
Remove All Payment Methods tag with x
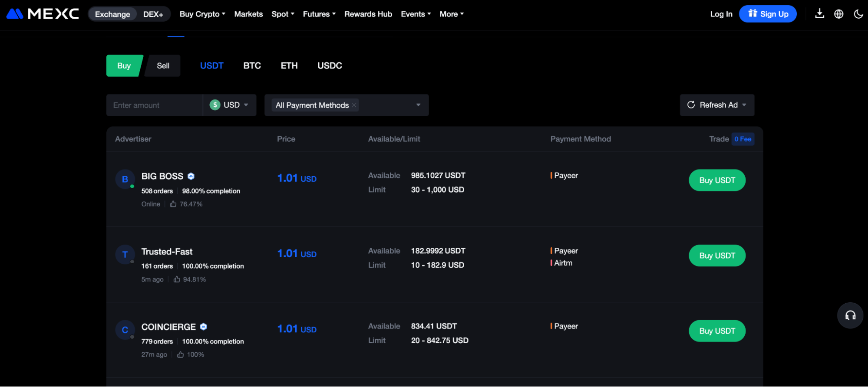point(354,105)
